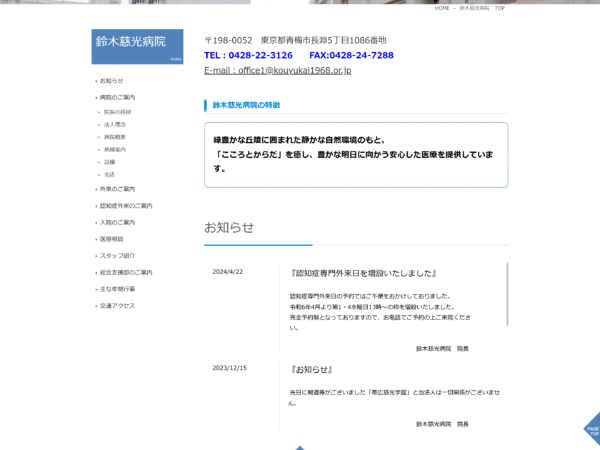Image resolution: width=600 pixels, height=450 pixels.
Task: Open the 病院のご案内 sidebar menu item
Action: [x=117, y=98]
